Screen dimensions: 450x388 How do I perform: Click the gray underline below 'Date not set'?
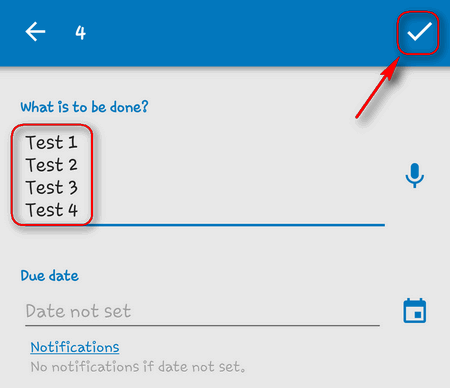pos(202,325)
